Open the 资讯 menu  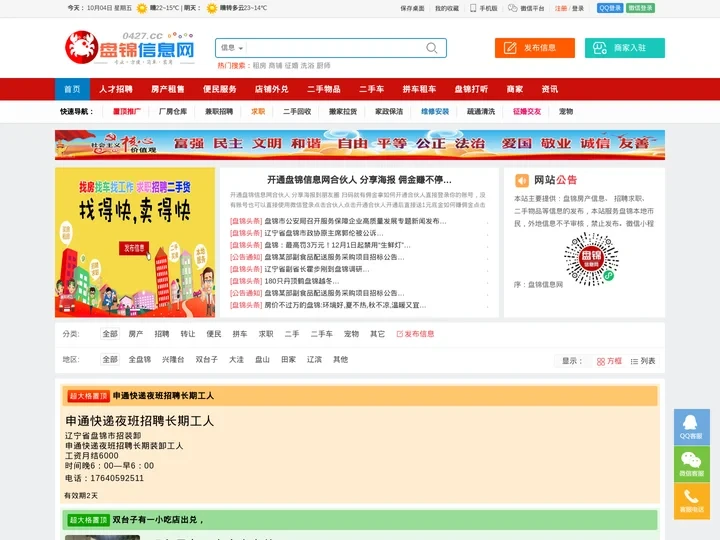point(550,89)
